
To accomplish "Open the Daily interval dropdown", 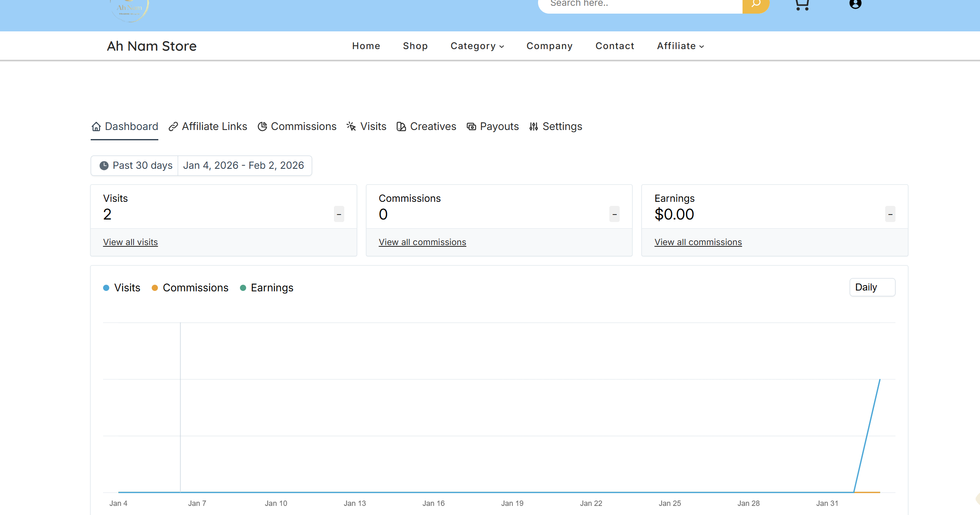I will (x=872, y=287).
